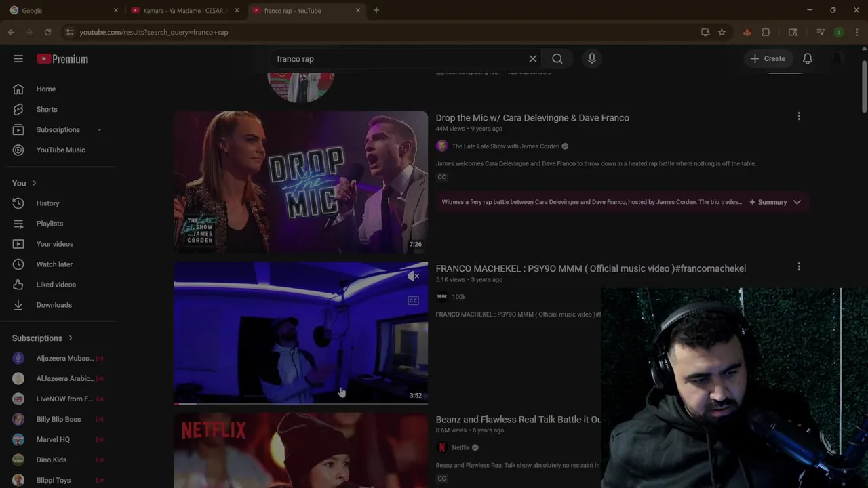Open the Netflix channel name link

pos(460,447)
